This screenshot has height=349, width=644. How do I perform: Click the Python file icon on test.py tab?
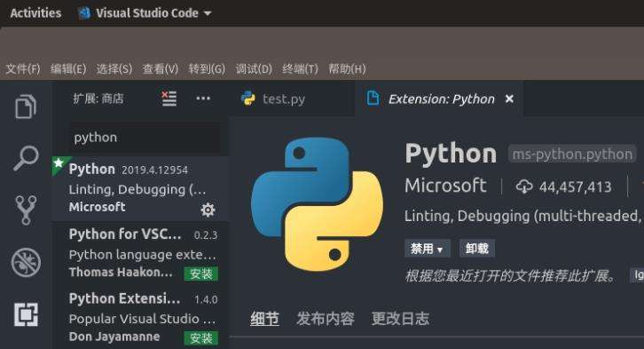[247, 99]
